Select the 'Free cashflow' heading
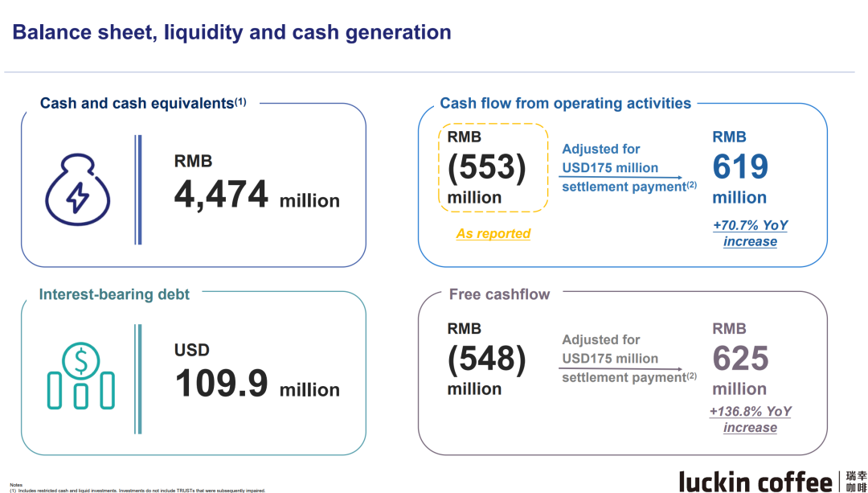The image size is (868, 493). (499, 294)
